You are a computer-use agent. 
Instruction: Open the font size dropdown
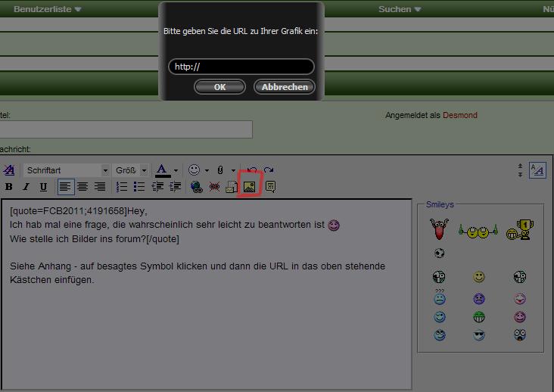[130, 170]
